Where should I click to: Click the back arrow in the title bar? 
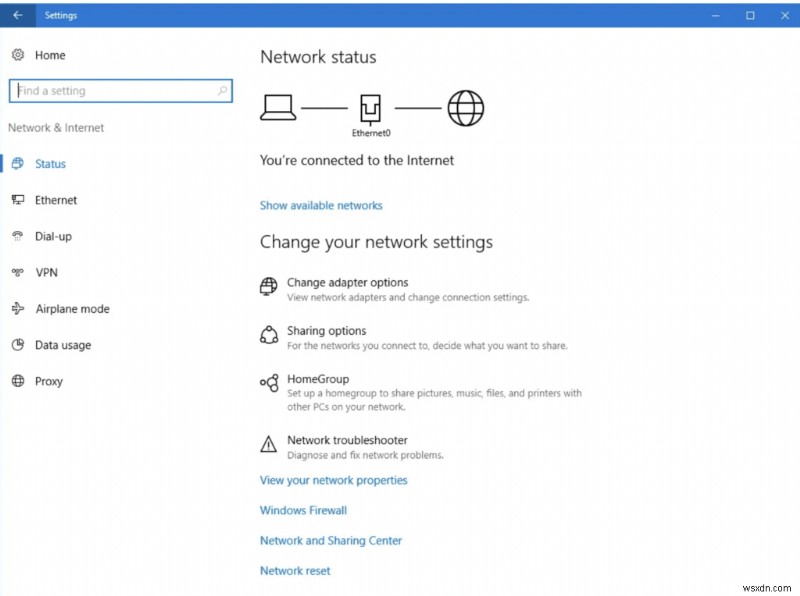[18, 15]
